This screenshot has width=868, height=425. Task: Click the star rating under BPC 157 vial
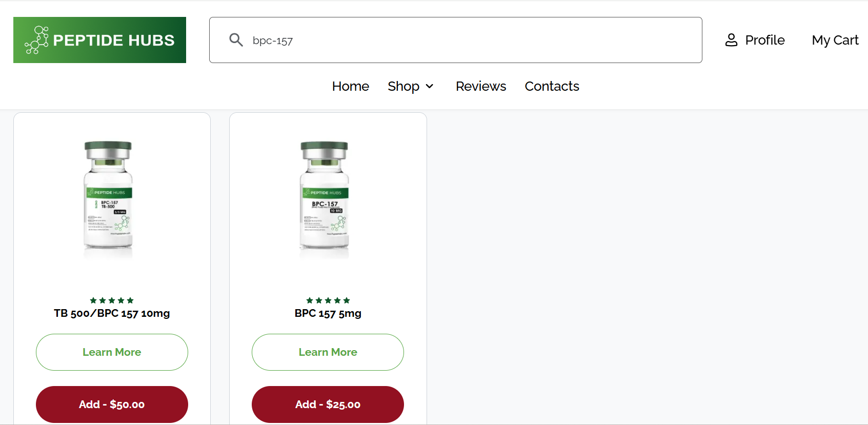[x=328, y=300]
